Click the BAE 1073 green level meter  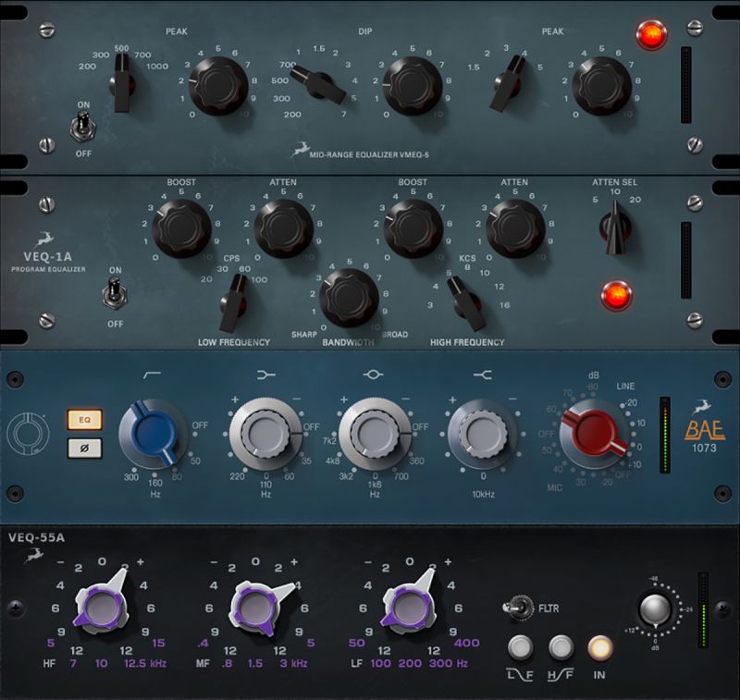pyautogui.click(x=665, y=435)
